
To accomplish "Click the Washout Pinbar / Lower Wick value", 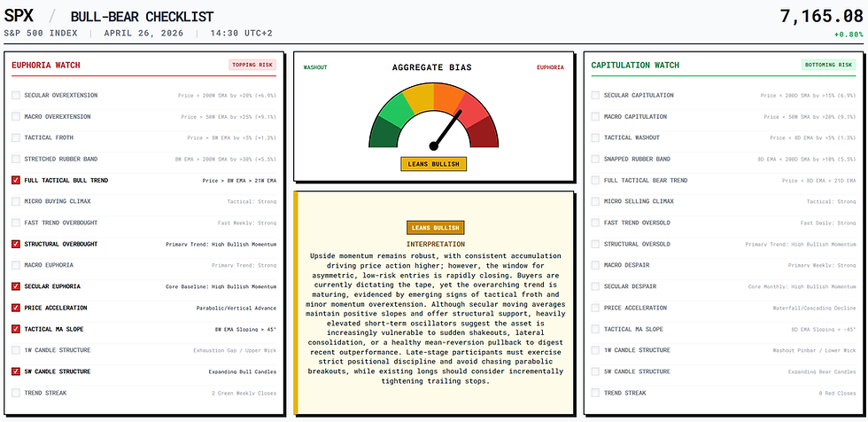I will [x=814, y=350].
